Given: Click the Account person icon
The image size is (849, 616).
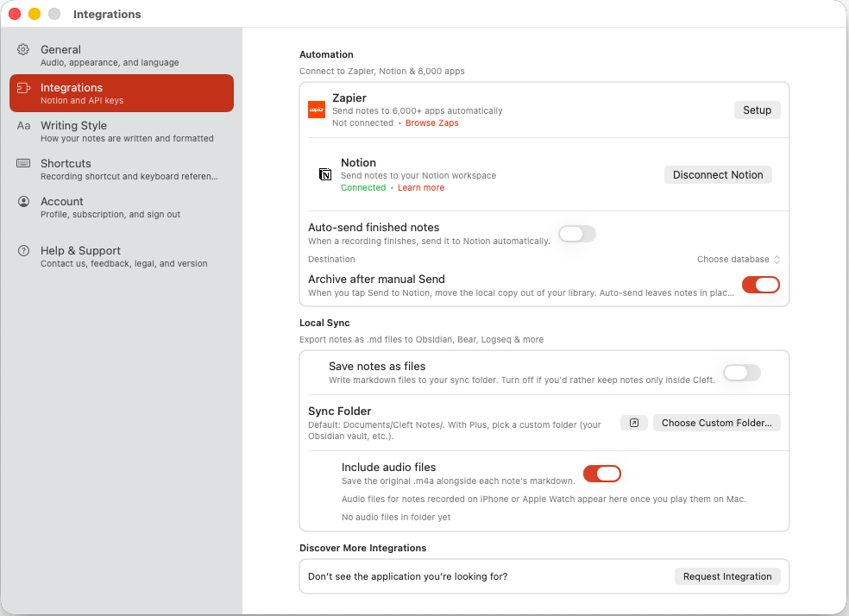Looking at the screenshot, I should tap(23, 201).
